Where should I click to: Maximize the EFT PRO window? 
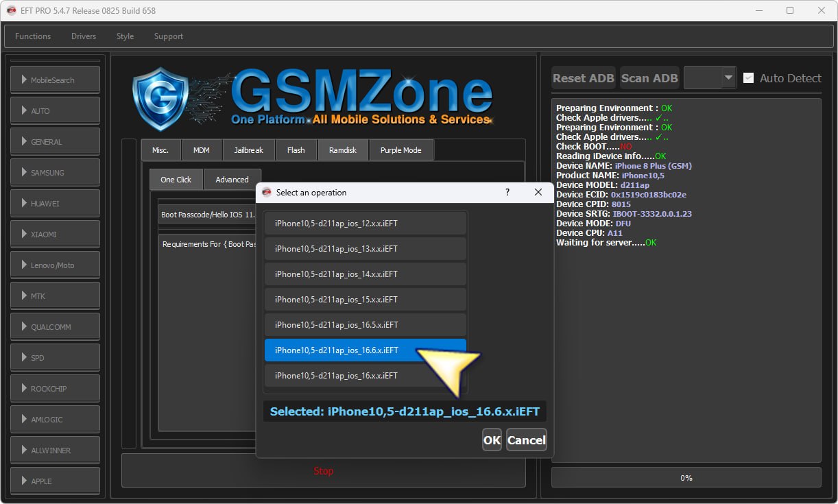point(790,10)
